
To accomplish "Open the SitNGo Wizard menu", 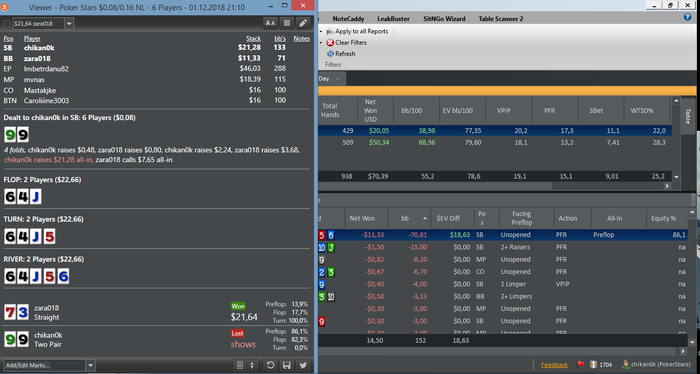I will coord(444,19).
